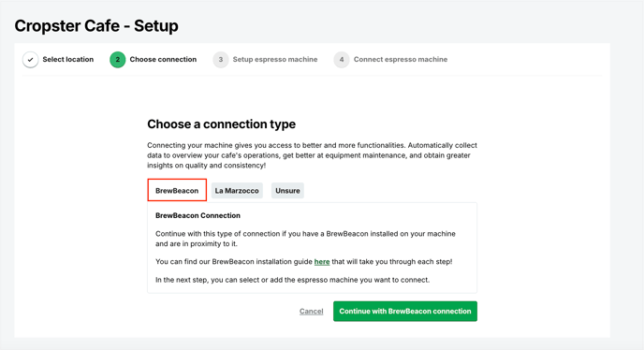This screenshot has width=644, height=350.
Task: Click the Select location checkmark step icon
Action: click(x=30, y=60)
